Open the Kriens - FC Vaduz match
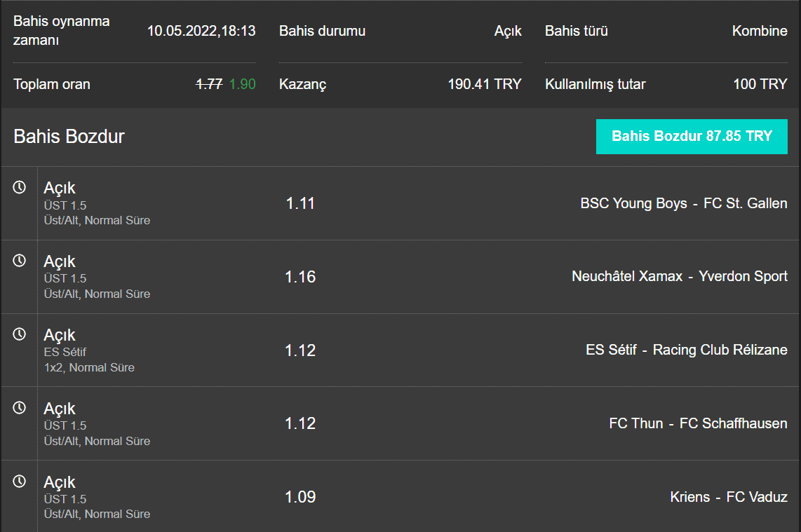This screenshot has width=801, height=532. [x=729, y=497]
